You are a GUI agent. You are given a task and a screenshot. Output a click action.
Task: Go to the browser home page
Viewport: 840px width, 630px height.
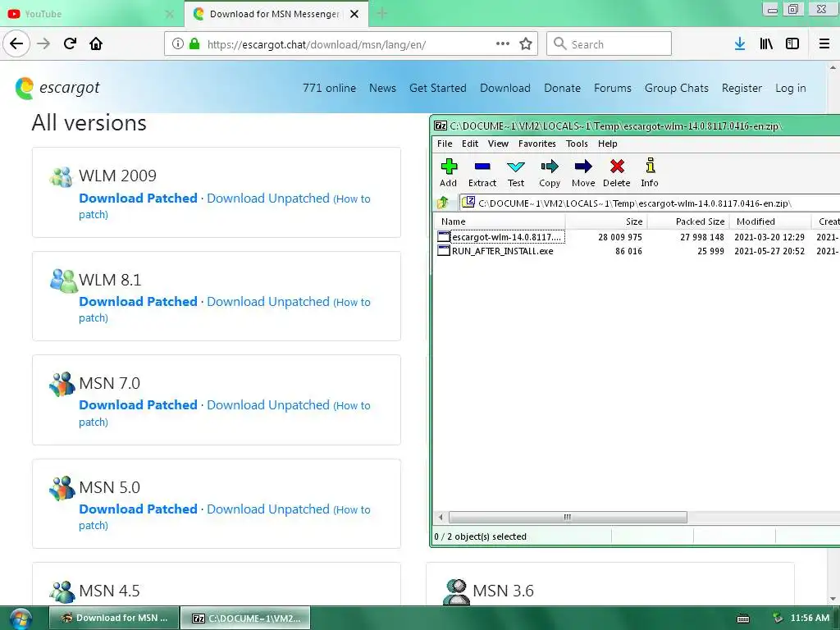point(96,44)
